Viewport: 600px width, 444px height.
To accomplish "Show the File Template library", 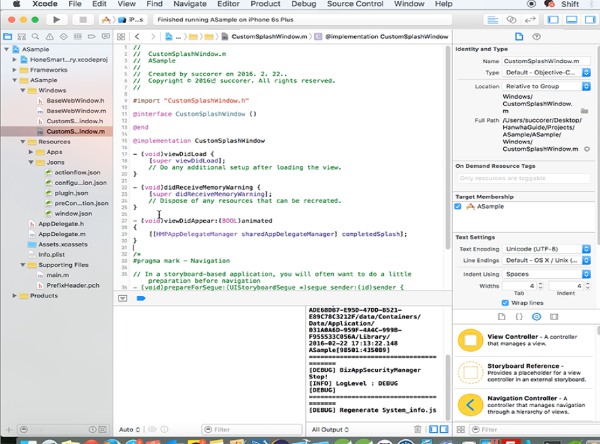I will (502, 317).
